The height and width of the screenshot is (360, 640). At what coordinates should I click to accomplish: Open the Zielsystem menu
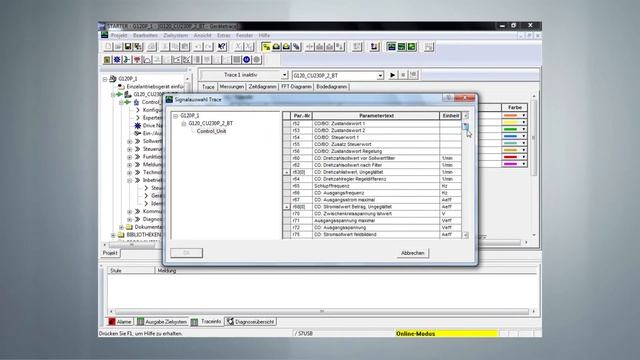[176, 36]
